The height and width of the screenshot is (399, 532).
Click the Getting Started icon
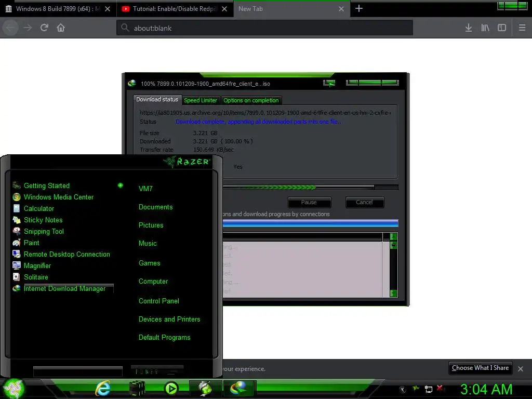tap(16, 185)
